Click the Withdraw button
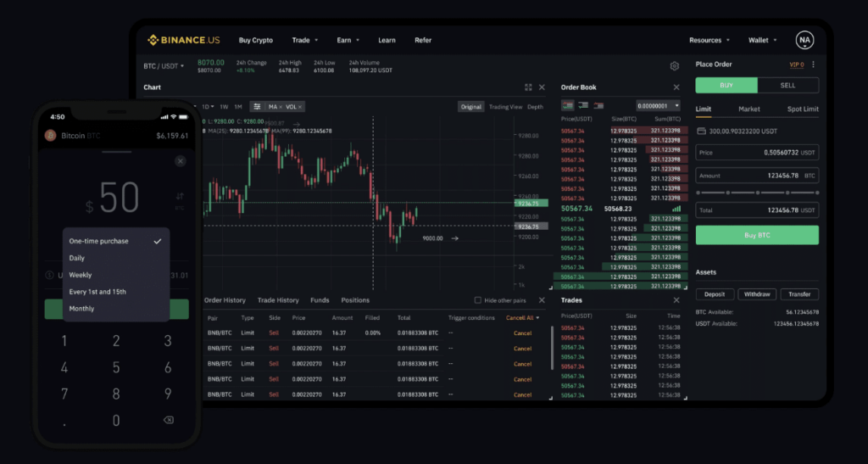Screen dimensions: 868x464 click(x=757, y=294)
